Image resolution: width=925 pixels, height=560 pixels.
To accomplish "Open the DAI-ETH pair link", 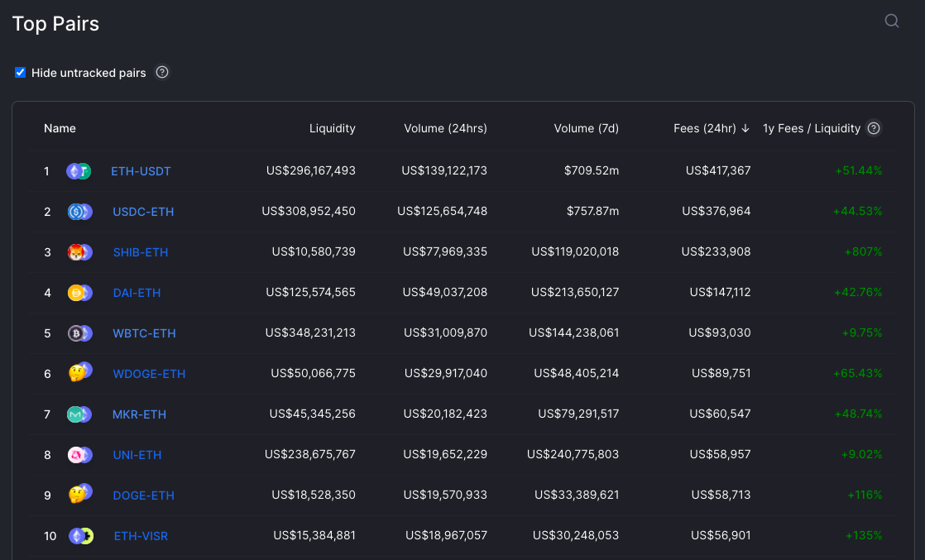I will 137,293.
